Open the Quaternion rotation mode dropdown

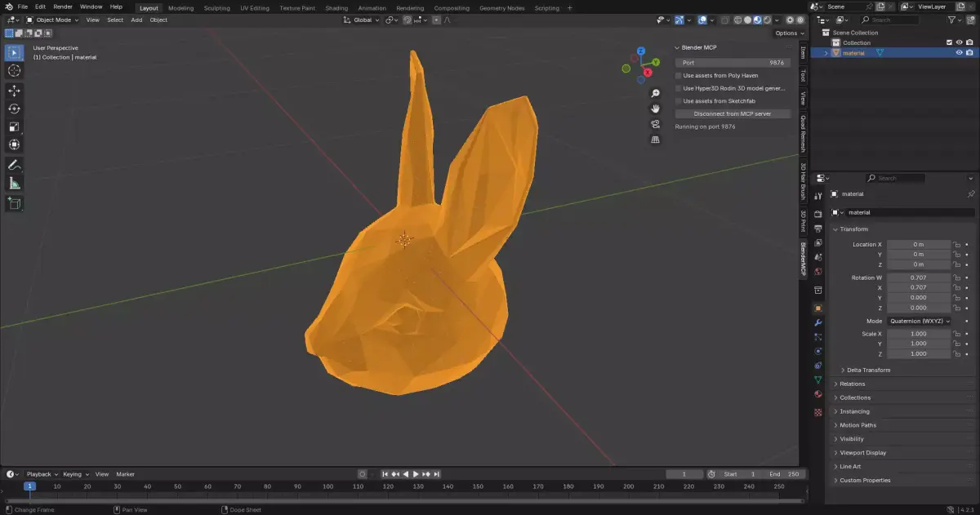(920, 321)
